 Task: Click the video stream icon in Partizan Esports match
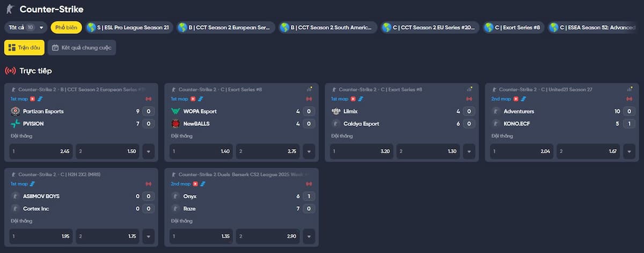point(32,99)
